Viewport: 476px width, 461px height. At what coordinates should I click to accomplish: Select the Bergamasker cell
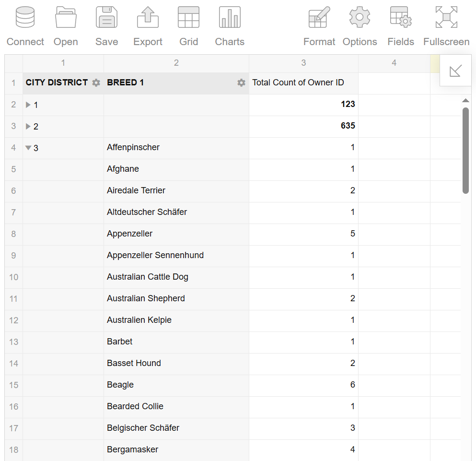tap(176, 450)
